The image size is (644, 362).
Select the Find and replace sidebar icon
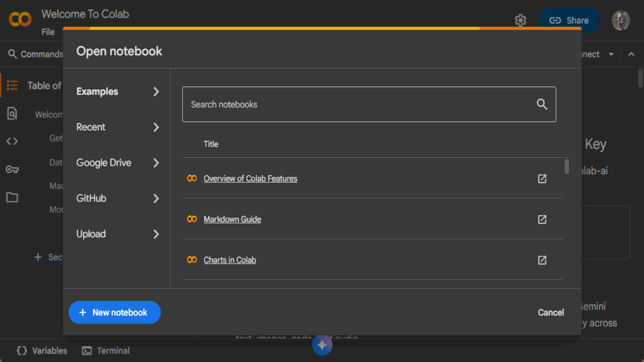12,113
